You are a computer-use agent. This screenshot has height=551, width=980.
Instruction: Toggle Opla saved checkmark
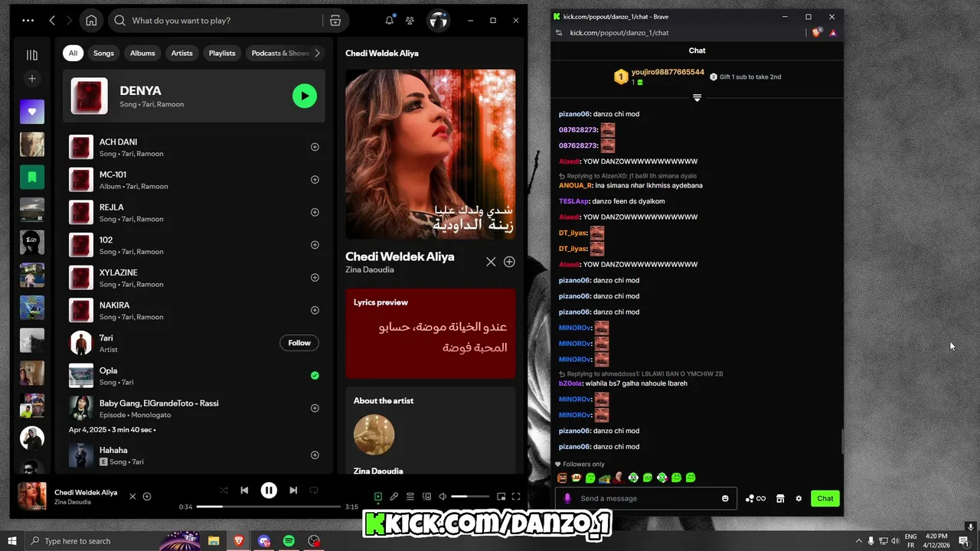[x=315, y=376]
